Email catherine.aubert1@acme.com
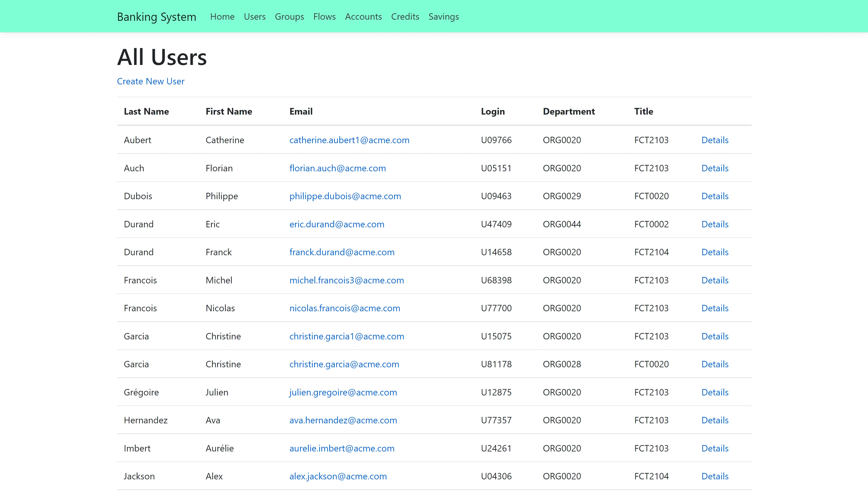 pos(349,140)
